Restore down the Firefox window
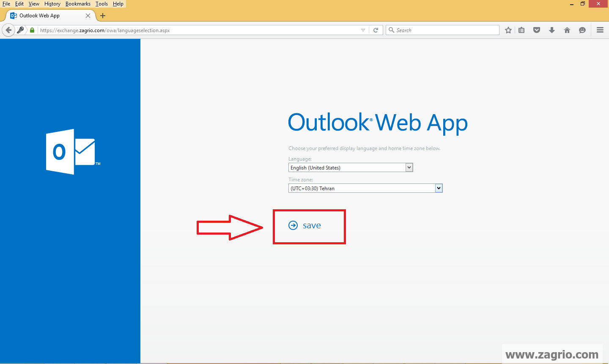Screen dimensions: 609x364 (x=583, y=4)
